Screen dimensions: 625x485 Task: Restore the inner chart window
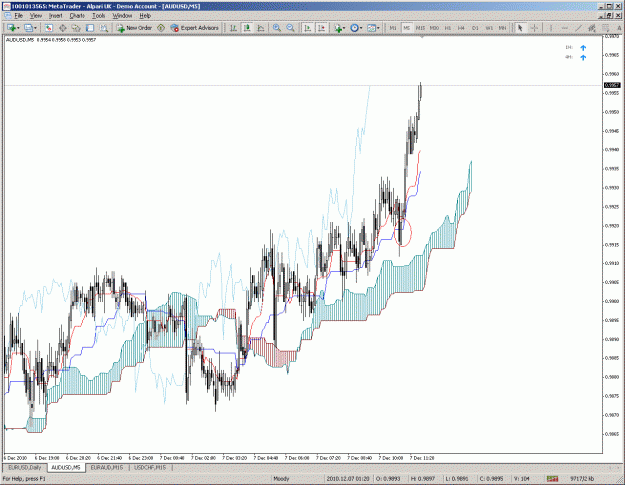tap(609, 16)
